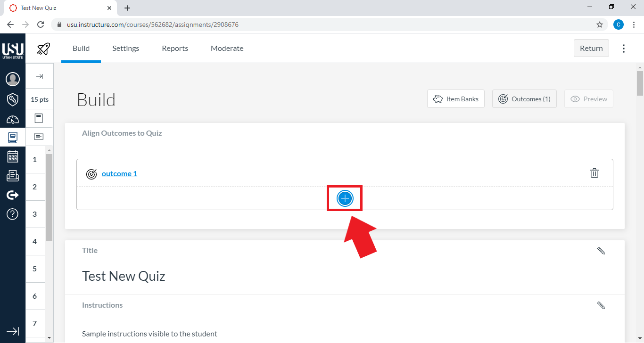Viewport: 644px width, 343px height.
Task: Open the outcome 1 link
Action: 119,173
